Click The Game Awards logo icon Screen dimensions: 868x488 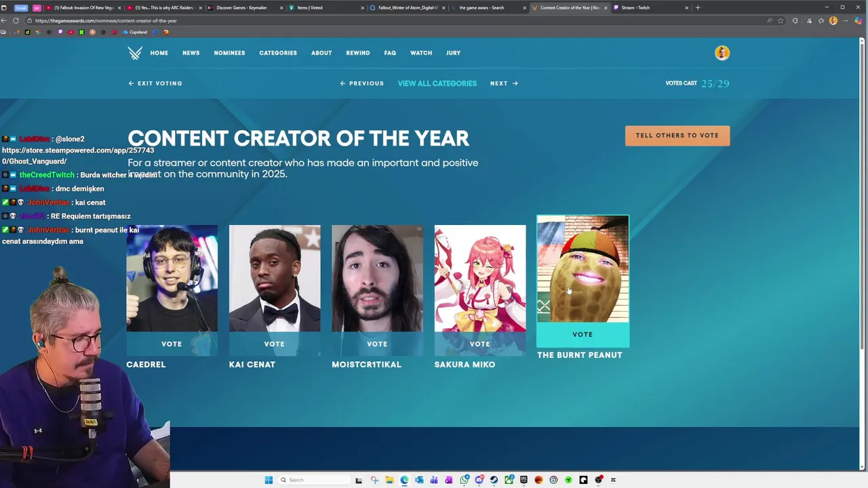pos(135,53)
